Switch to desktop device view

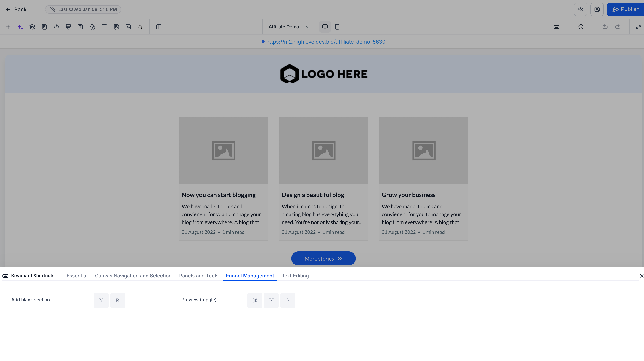(x=325, y=27)
